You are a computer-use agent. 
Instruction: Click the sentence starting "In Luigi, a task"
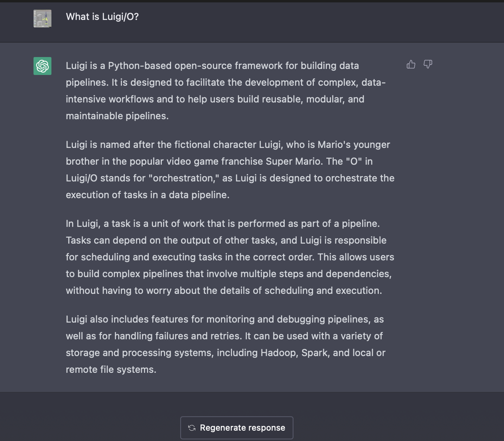point(222,224)
